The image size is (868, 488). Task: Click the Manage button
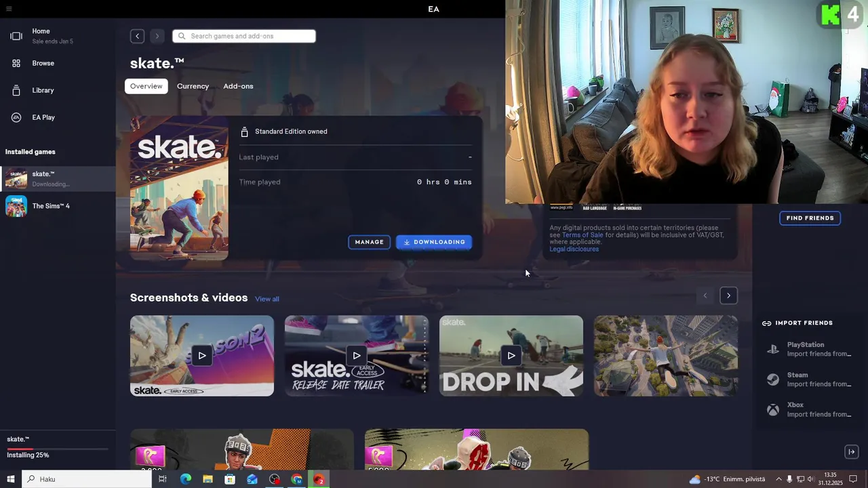[x=370, y=242]
